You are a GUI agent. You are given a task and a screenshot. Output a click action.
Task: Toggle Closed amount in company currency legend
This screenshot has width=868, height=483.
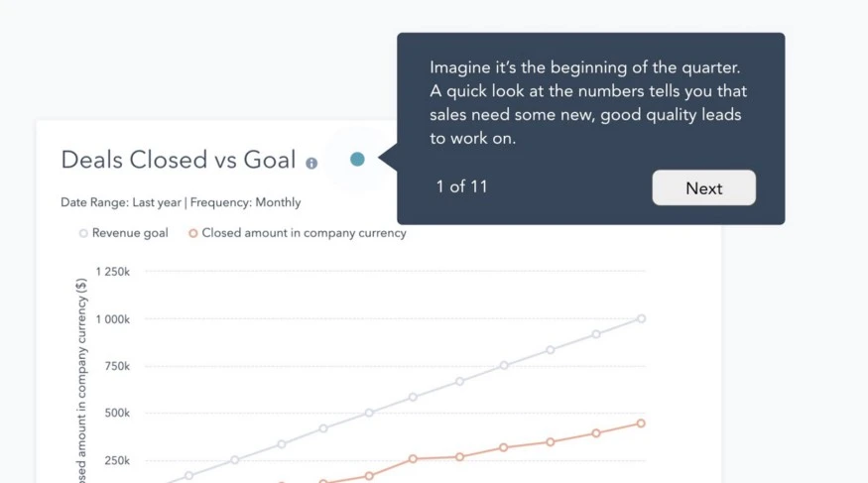point(298,233)
